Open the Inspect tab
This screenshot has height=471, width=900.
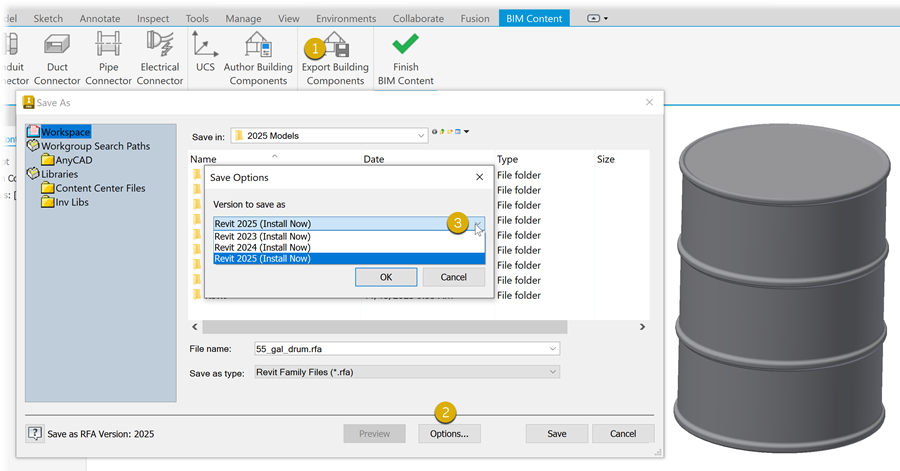(x=153, y=18)
